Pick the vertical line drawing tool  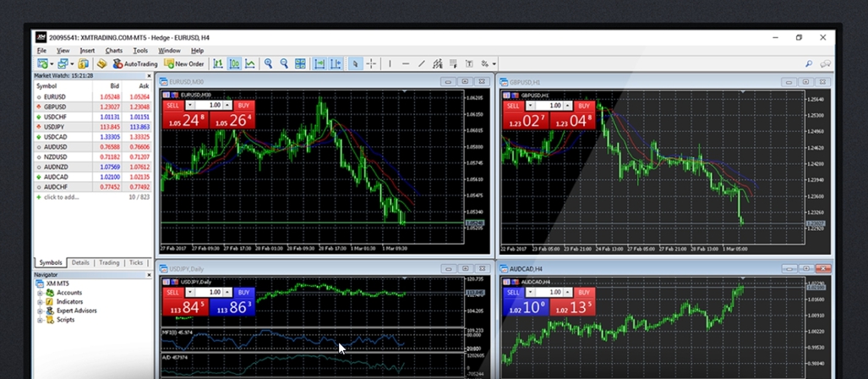coord(390,63)
